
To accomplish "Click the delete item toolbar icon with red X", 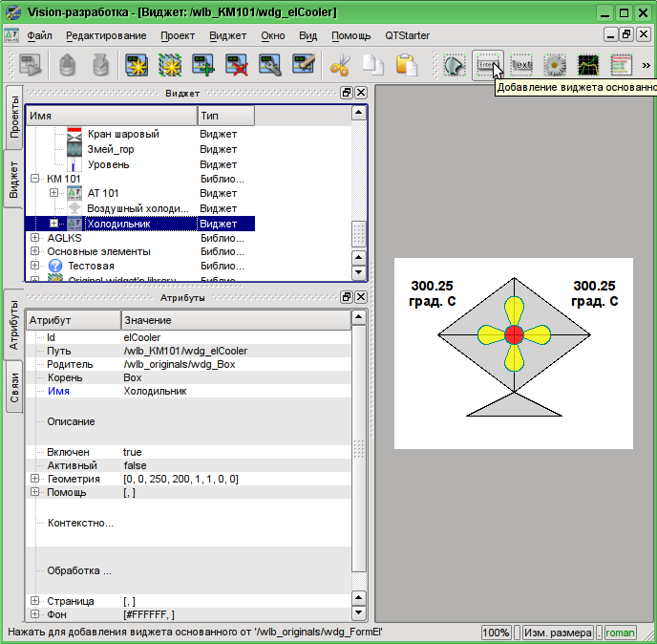I will 237,65.
